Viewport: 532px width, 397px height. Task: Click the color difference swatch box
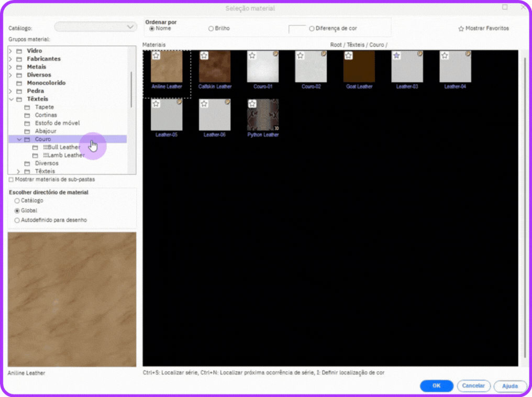pos(297,29)
